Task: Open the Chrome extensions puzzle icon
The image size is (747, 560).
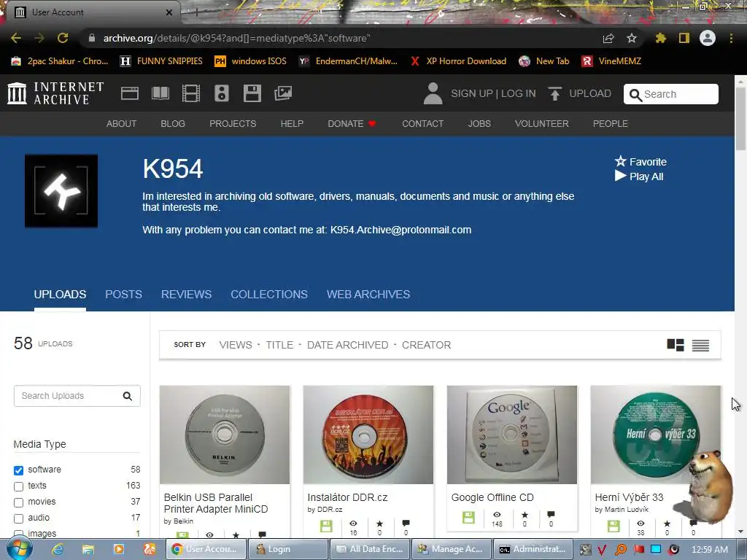Action: [x=660, y=38]
